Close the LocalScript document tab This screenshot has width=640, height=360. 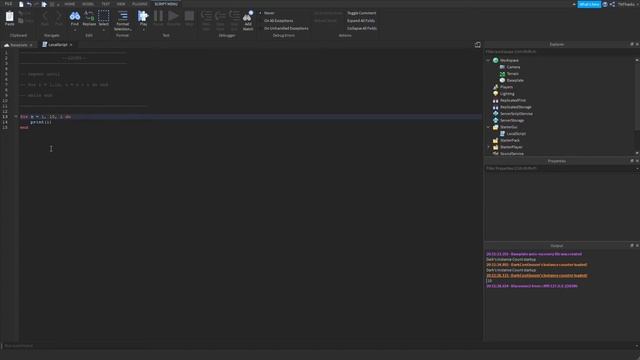[x=71, y=45]
